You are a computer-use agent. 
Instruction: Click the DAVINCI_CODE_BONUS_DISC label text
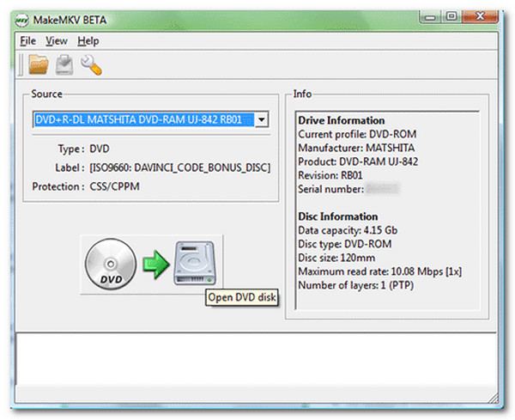[180, 167]
